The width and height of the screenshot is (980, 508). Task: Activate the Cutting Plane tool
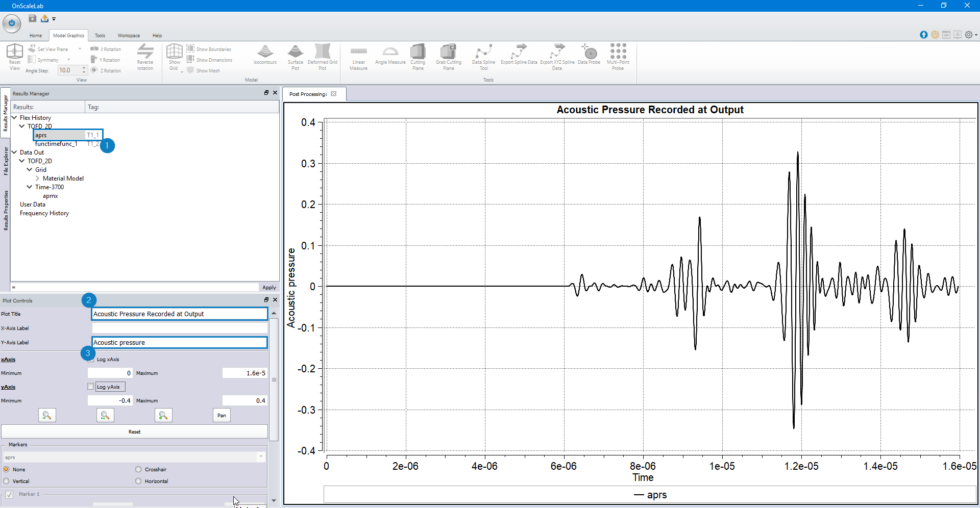tap(418, 57)
